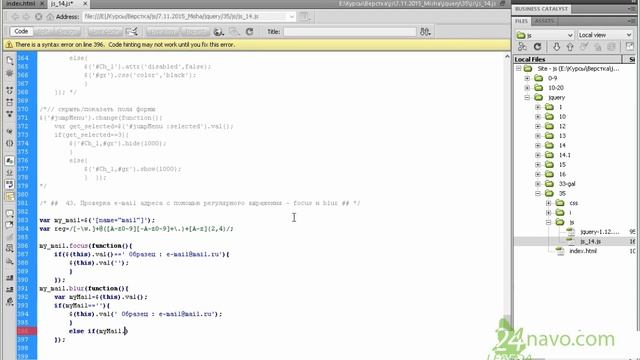The height and width of the screenshot is (360, 640).
Task: Refresh the Files panel list
Action: [x=538, y=47]
